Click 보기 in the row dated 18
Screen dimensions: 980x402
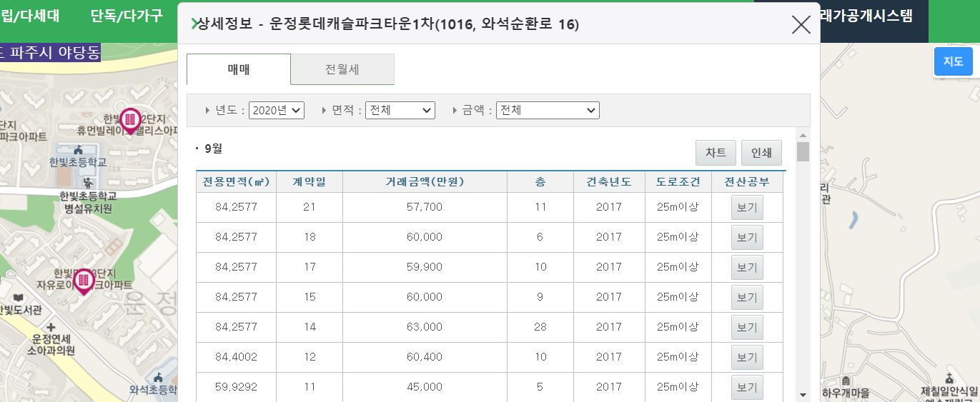click(747, 238)
